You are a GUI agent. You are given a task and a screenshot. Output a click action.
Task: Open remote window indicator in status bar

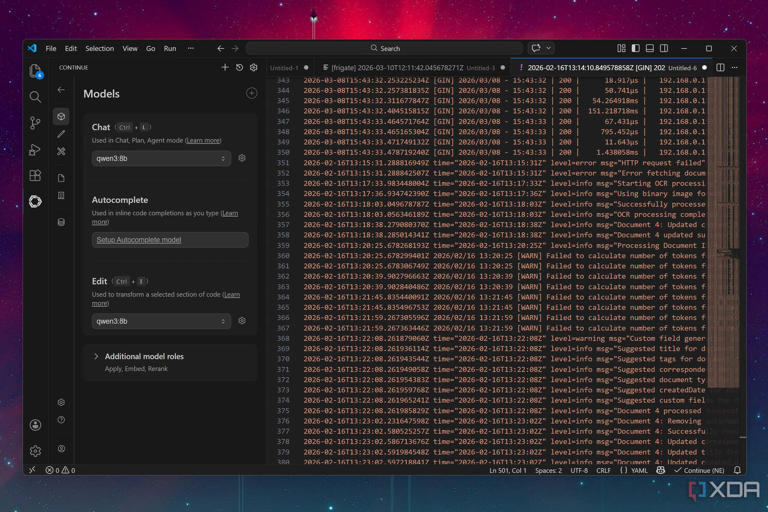[32, 470]
